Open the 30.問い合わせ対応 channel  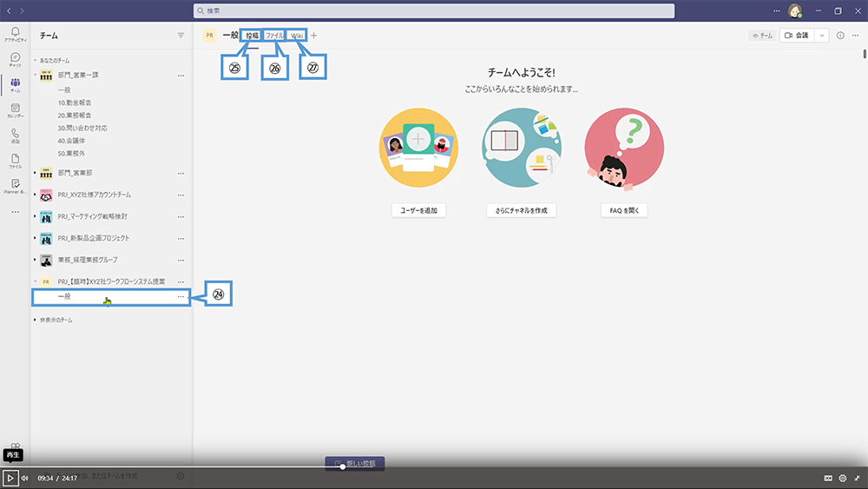pos(82,128)
